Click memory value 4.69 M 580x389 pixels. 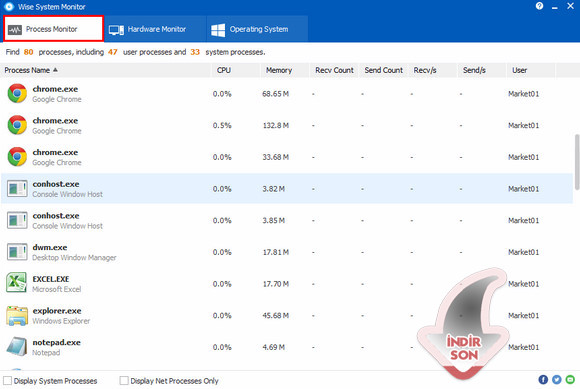[274, 347]
